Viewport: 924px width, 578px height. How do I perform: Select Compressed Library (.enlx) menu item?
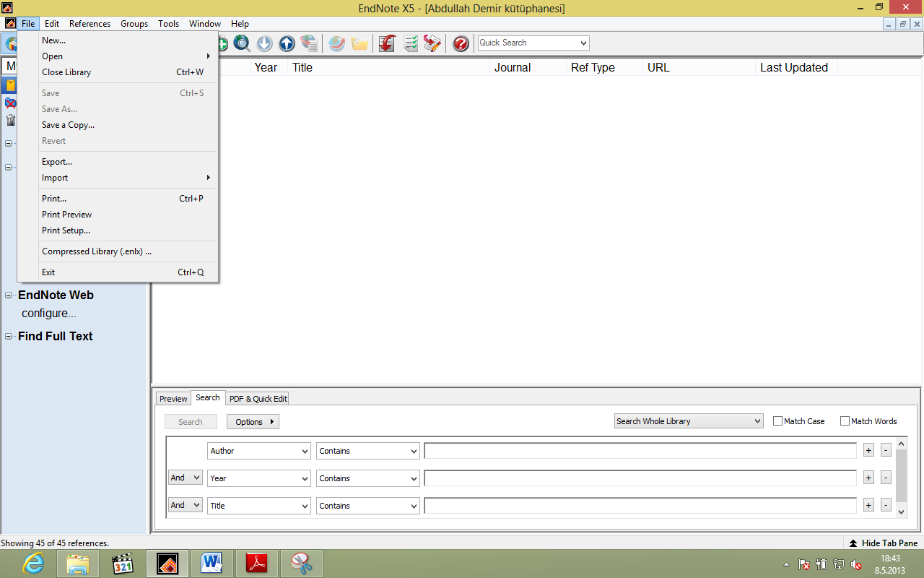point(118,251)
